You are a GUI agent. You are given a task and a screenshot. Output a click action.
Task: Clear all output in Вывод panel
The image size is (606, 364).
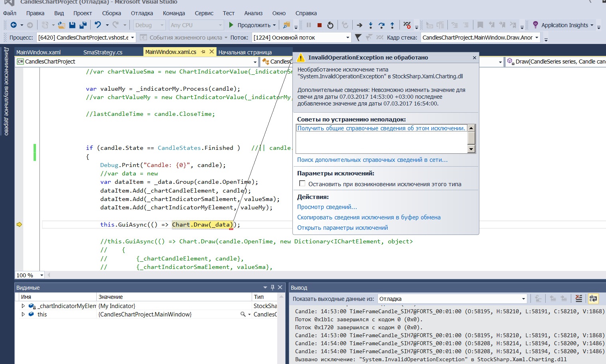tap(579, 298)
